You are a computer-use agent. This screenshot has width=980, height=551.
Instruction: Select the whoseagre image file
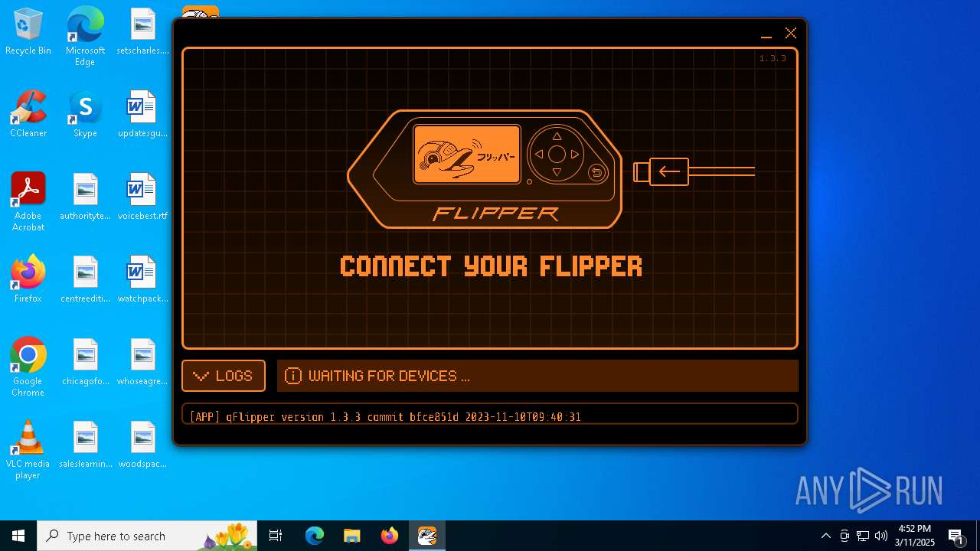click(x=142, y=363)
